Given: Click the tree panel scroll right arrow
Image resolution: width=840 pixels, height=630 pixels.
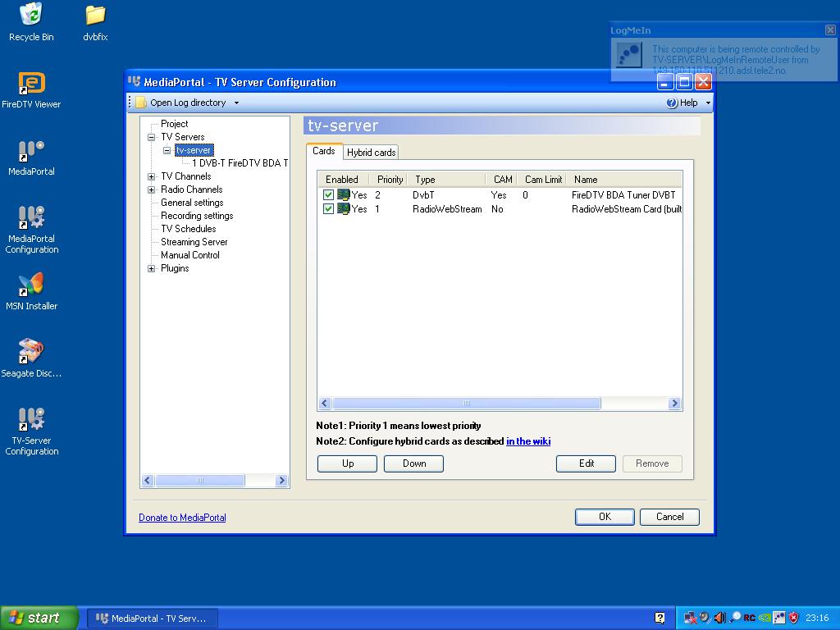Looking at the screenshot, I should 281,481.
